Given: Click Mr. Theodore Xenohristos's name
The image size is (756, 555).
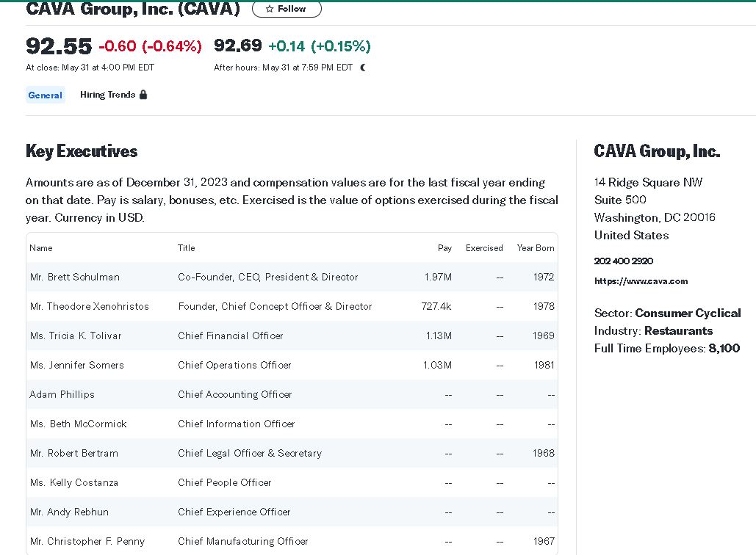Looking at the screenshot, I should 90,306.
